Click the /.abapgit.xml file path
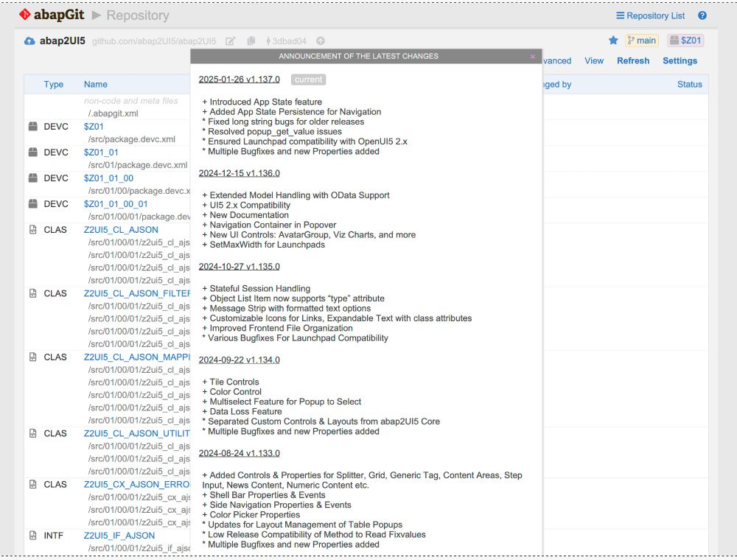The width and height of the screenshot is (737, 560). click(x=113, y=113)
